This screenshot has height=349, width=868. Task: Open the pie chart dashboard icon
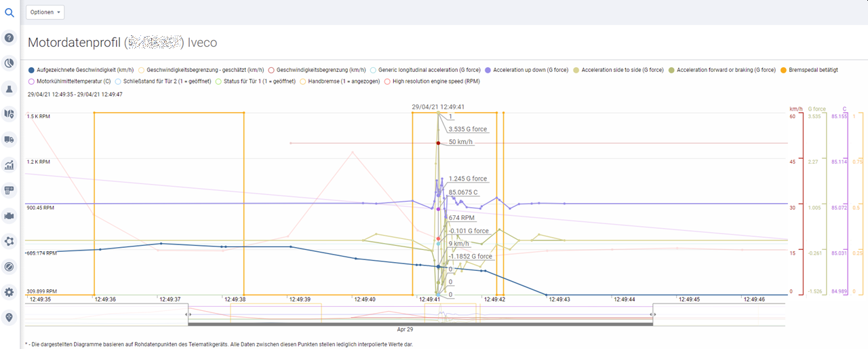(x=9, y=63)
